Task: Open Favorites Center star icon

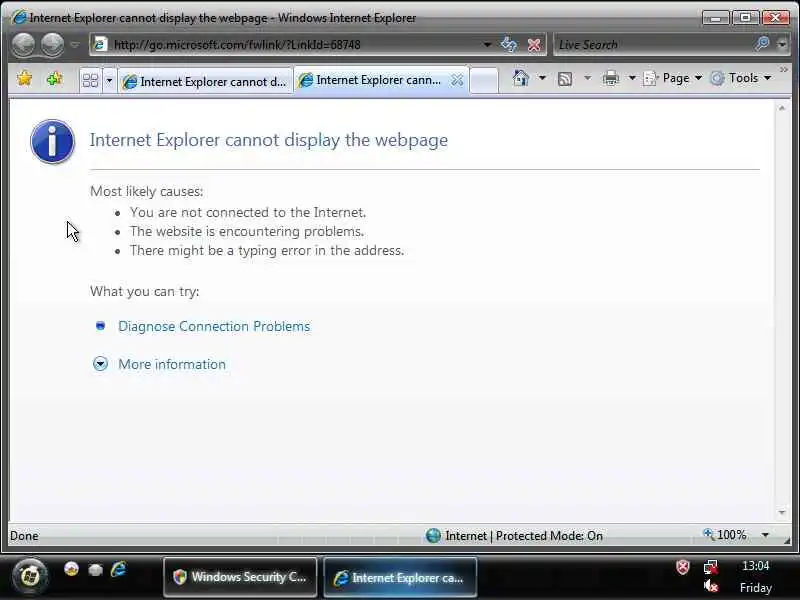Action: [x=24, y=79]
